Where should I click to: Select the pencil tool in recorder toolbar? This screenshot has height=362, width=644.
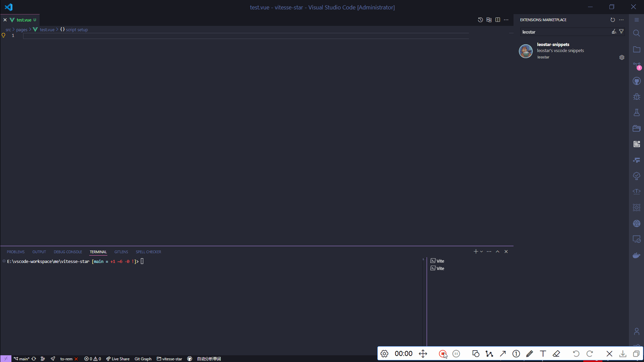tap(530, 354)
